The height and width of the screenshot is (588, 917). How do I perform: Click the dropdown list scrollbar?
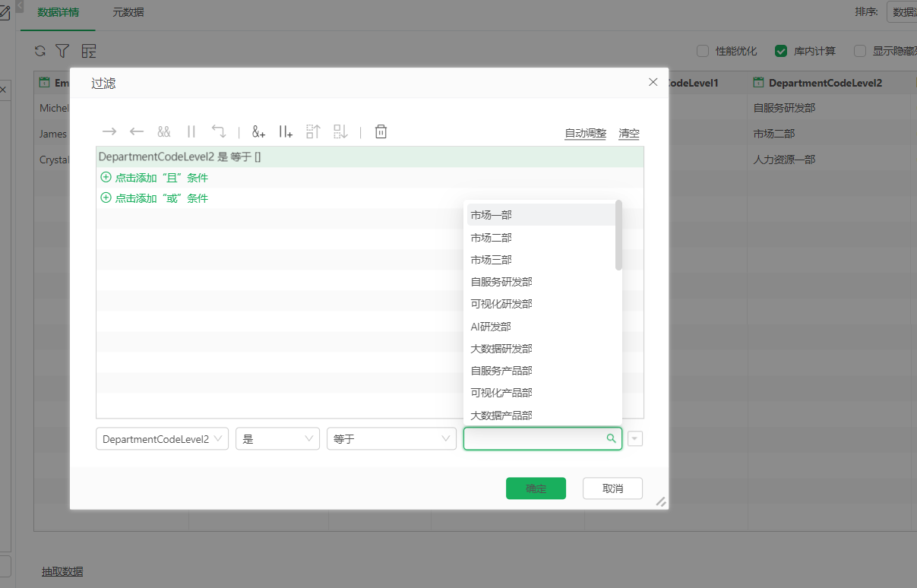click(618, 236)
